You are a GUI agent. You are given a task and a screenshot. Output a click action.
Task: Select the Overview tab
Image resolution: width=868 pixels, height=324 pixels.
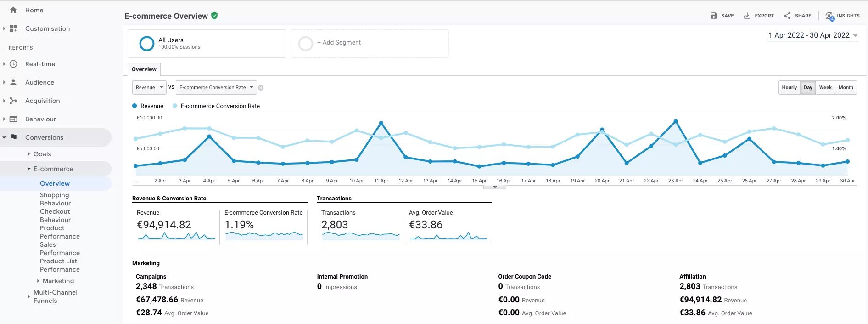[x=144, y=69]
